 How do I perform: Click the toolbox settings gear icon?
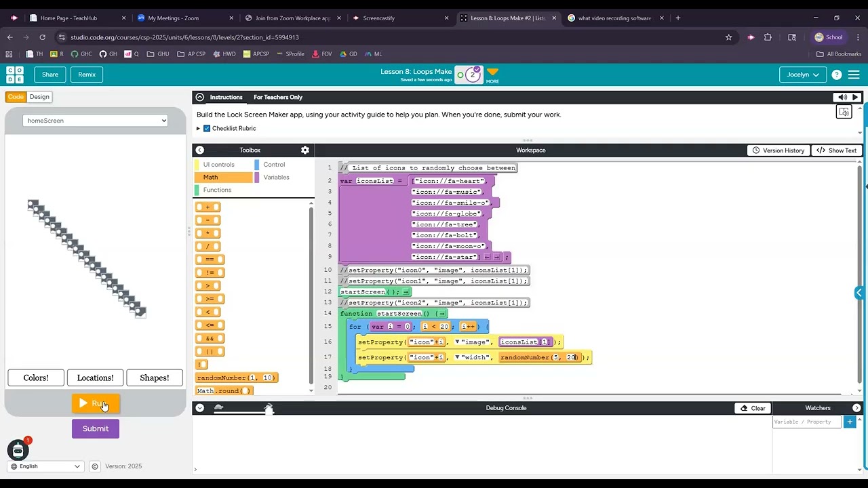tap(305, 150)
